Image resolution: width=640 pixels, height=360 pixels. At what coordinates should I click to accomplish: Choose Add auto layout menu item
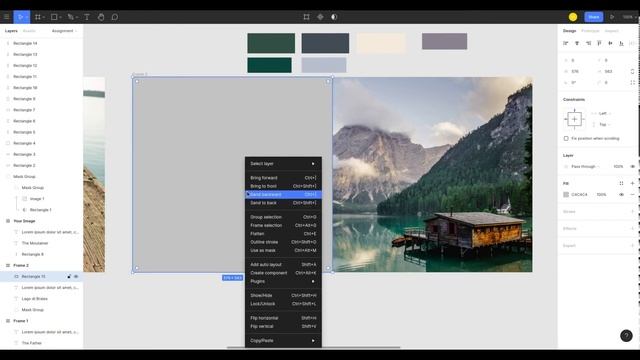(x=283, y=264)
